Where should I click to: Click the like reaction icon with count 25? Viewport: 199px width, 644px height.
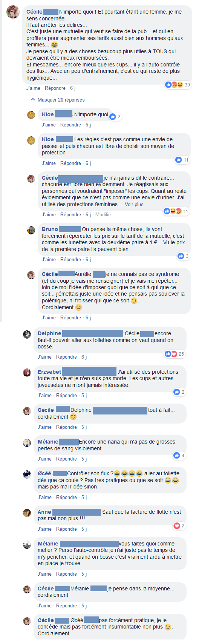[x=168, y=354]
